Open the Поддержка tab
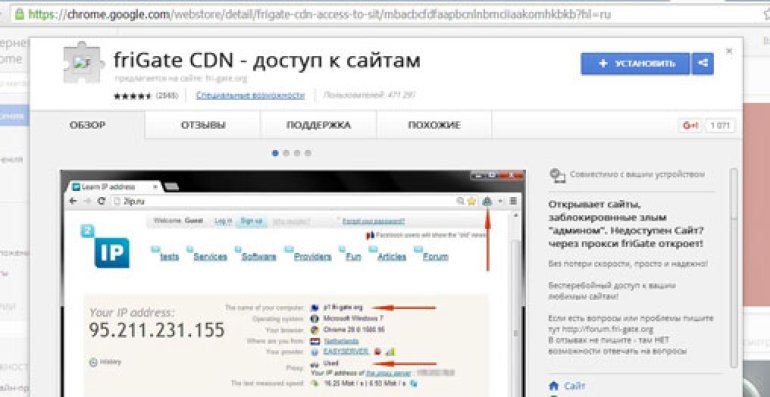 click(319, 125)
